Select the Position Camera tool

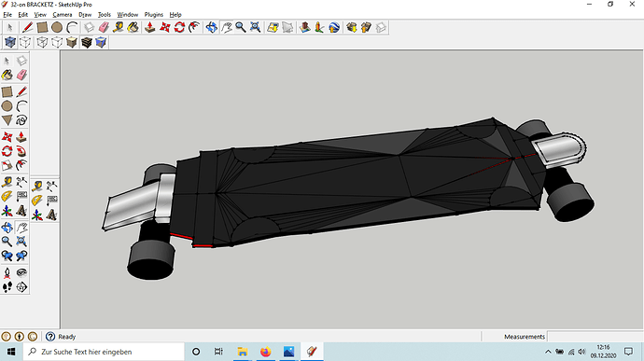(7, 272)
